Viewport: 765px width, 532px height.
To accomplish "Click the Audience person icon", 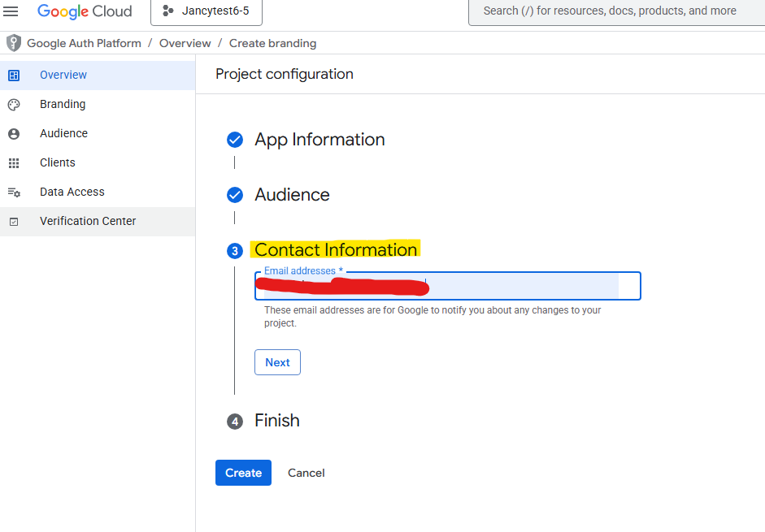I will (x=14, y=134).
